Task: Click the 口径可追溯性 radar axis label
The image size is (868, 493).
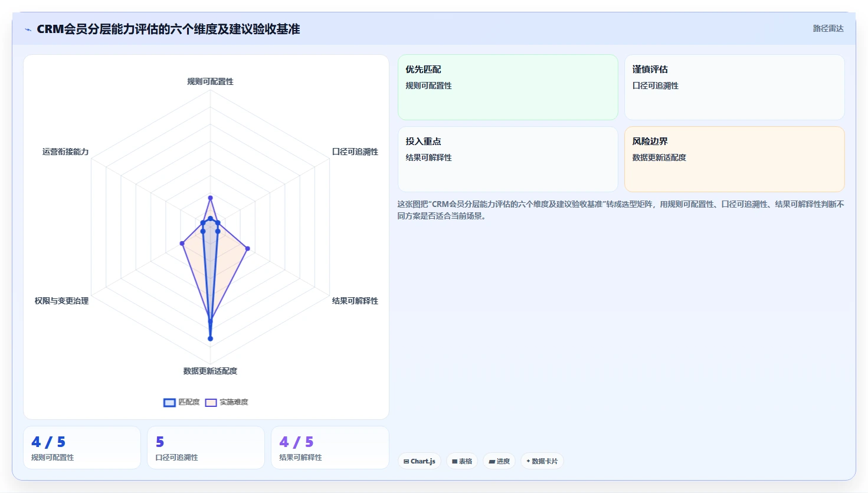Action: (x=355, y=152)
